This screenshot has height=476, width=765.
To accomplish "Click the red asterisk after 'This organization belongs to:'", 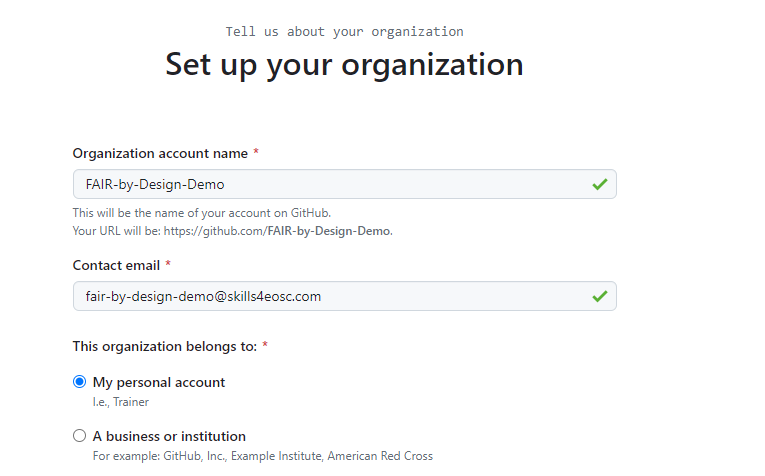I will point(266,346).
